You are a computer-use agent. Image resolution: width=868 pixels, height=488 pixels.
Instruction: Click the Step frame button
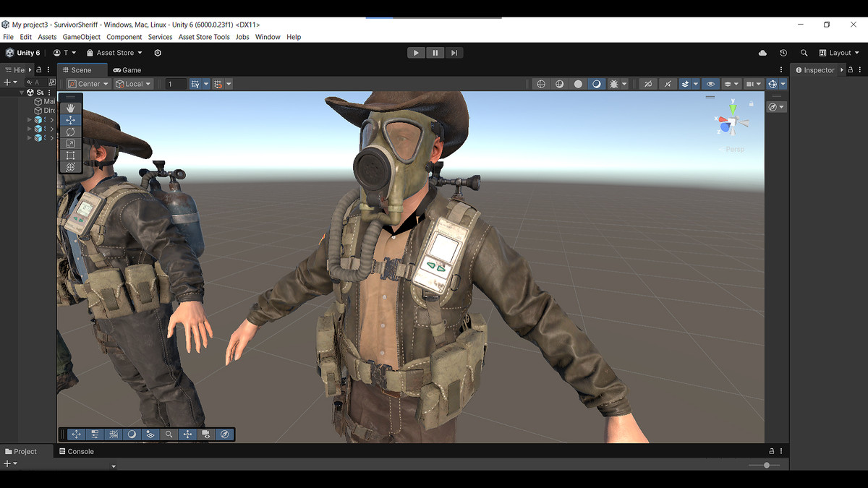tap(454, 53)
